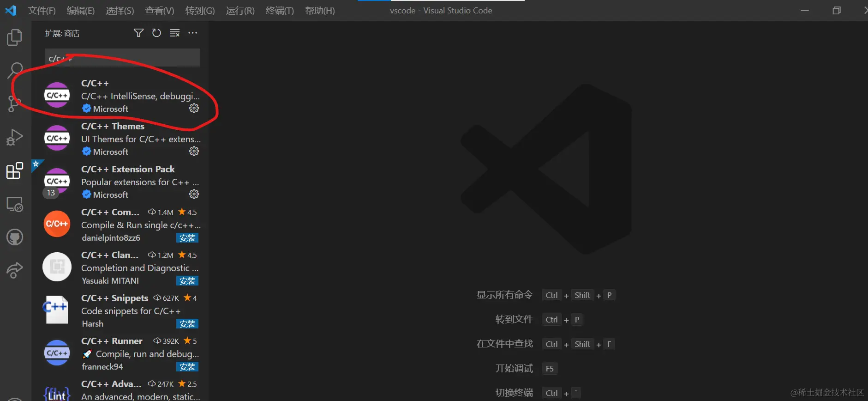This screenshot has height=401, width=868.
Task: Open the Search view in activity bar
Action: pyautogui.click(x=15, y=71)
